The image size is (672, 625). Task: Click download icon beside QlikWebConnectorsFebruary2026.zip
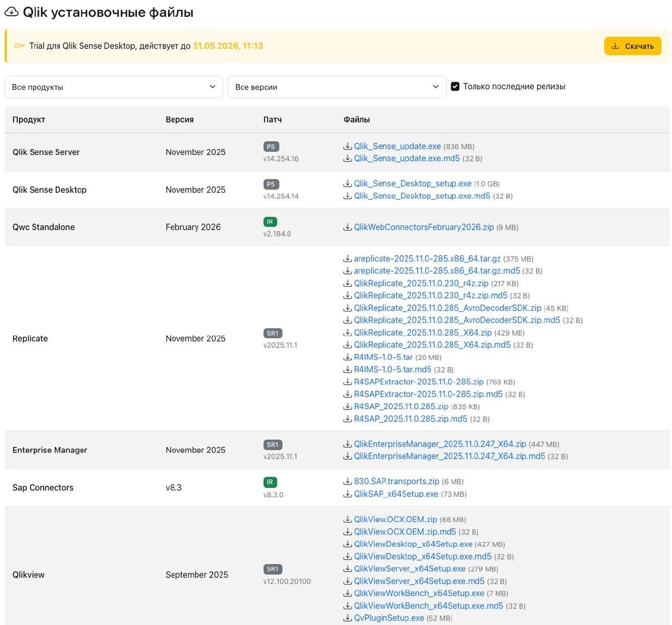click(348, 227)
